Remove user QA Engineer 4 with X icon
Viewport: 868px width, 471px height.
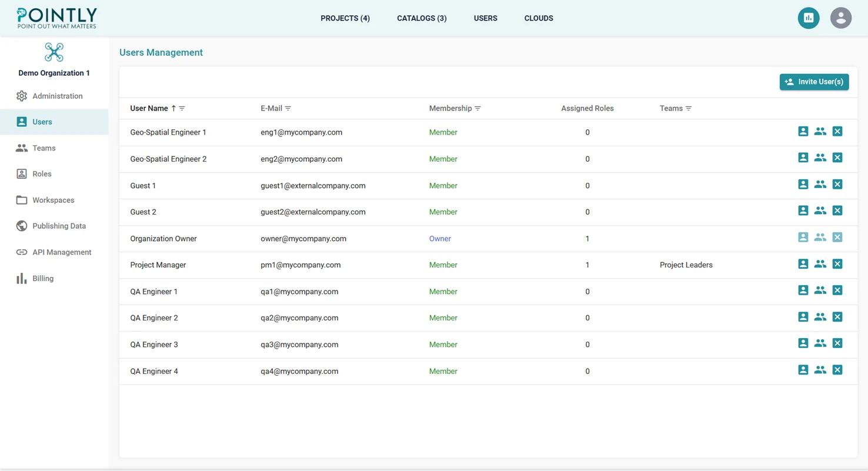(x=837, y=370)
